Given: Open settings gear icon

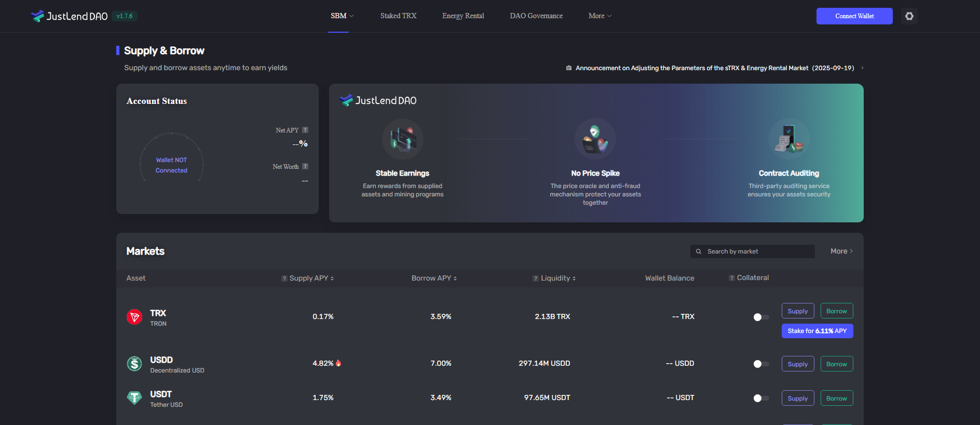Looking at the screenshot, I should click(909, 16).
